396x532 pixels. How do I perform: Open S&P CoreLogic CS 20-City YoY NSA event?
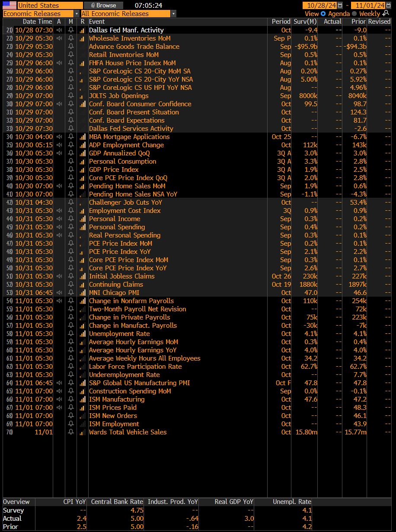[x=141, y=79]
